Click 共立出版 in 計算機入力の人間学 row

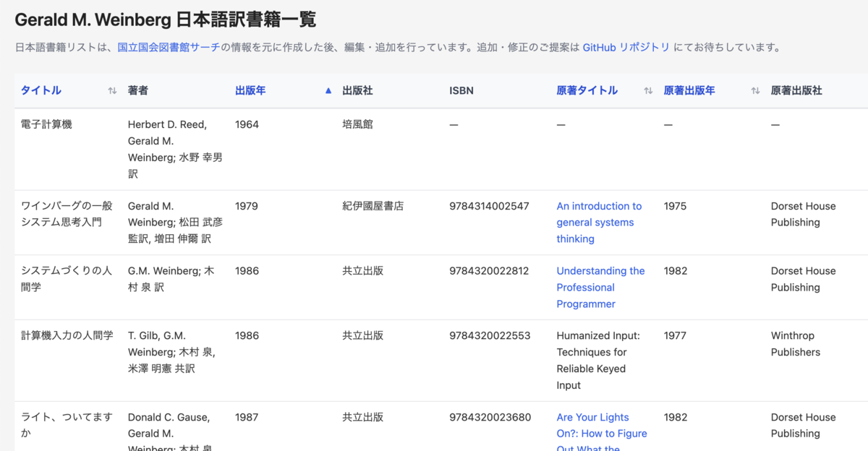click(x=363, y=335)
